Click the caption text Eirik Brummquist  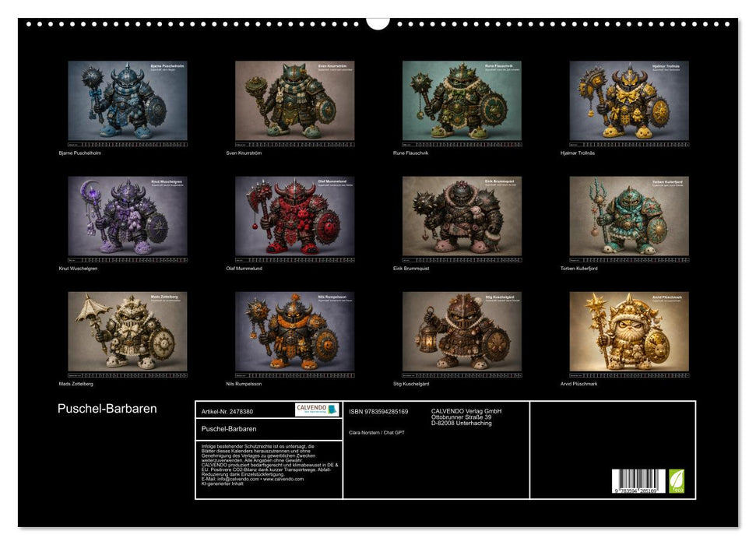[411, 269]
